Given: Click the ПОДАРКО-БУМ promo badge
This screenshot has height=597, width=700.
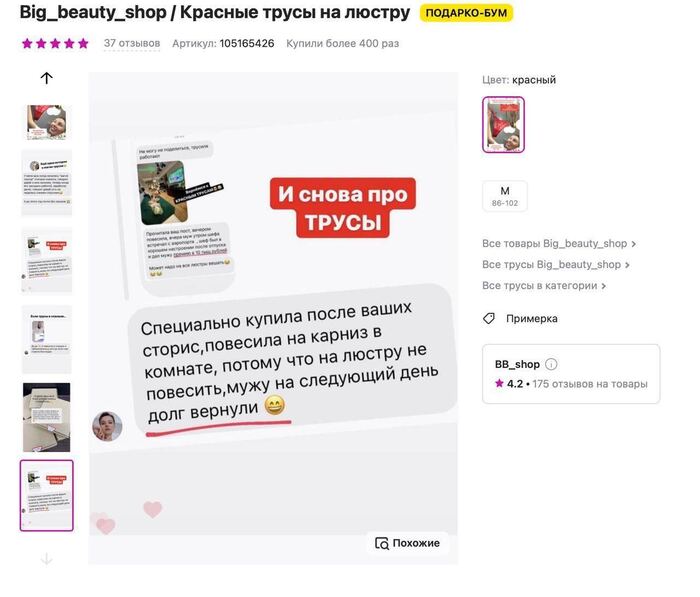Looking at the screenshot, I should [x=466, y=13].
